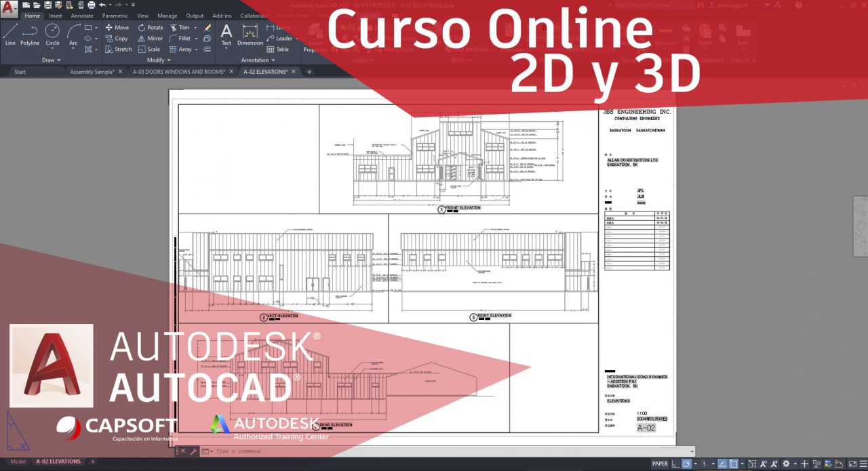This screenshot has height=471, width=868.
Task: Switch to the Model layout tab
Action: 18,462
